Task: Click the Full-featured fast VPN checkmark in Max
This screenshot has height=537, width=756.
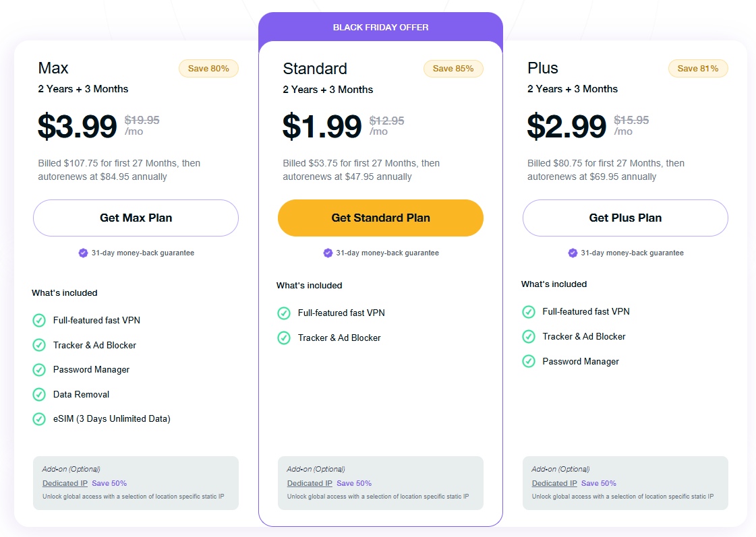Action: (39, 320)
